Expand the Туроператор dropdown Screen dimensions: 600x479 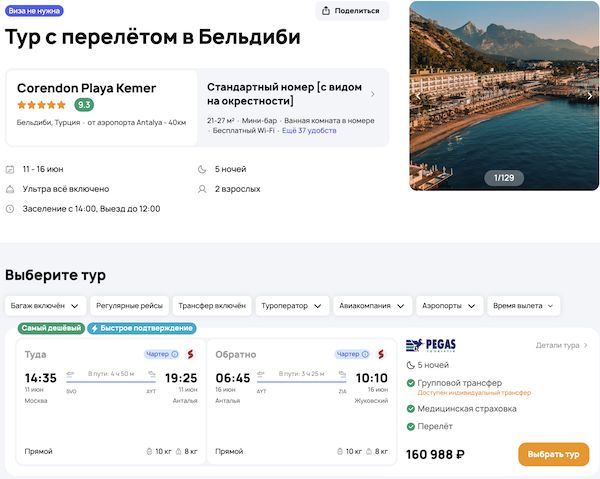pos(292,305)
